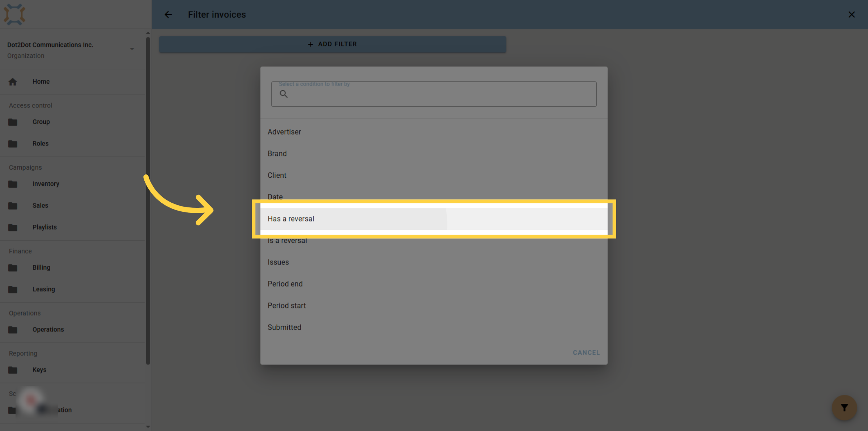Click the Group folder icon
Viewport: 868px width, 431px height.
(13, 122)
